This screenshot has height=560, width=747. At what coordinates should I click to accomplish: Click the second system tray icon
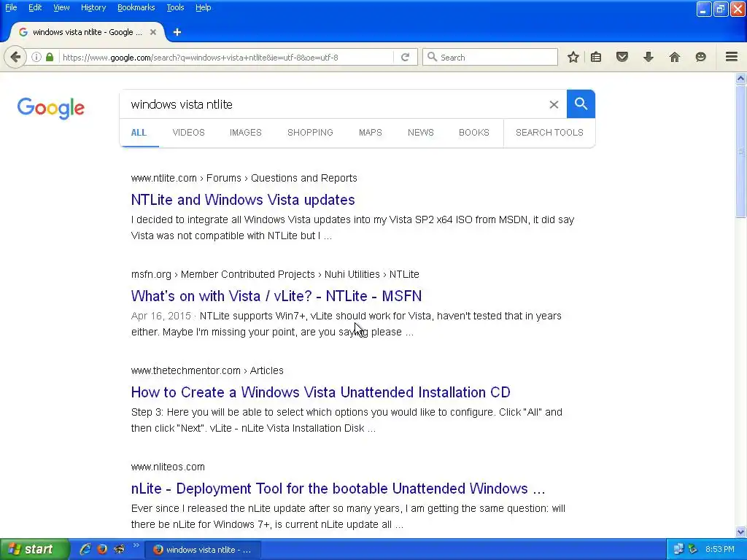tap(693, 549)
